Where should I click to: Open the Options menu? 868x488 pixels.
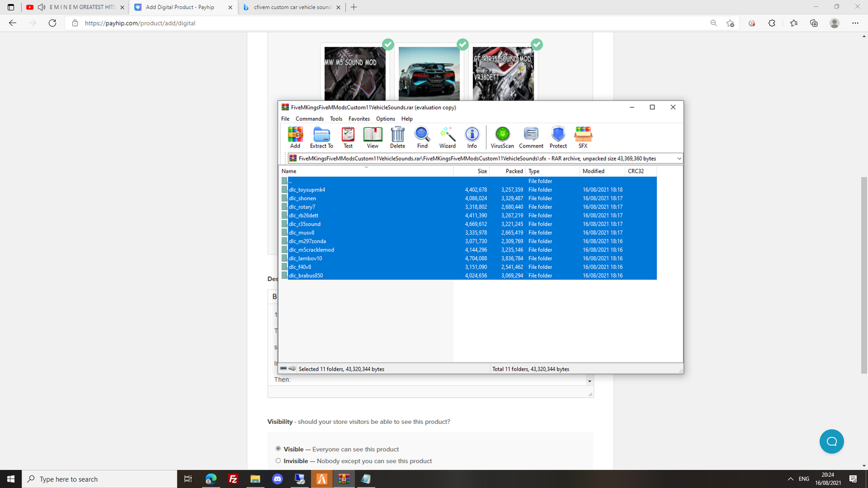385,119
